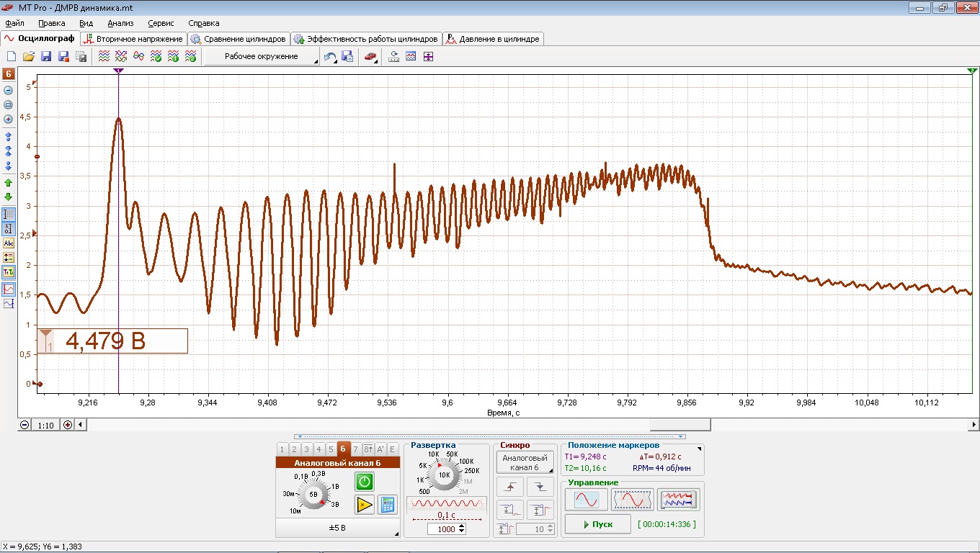Toggle the Abc labels button in left sidebar

tap(9, 243)
